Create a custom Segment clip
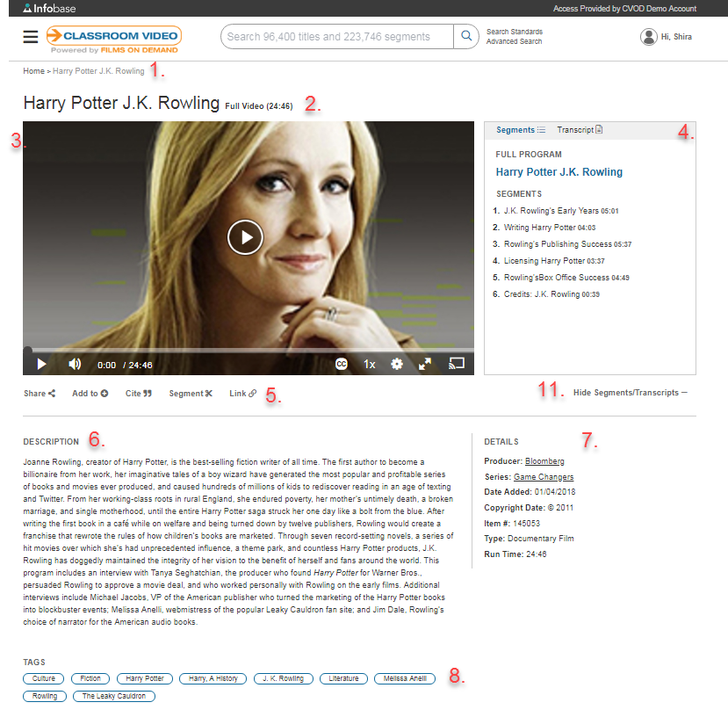 191,394
